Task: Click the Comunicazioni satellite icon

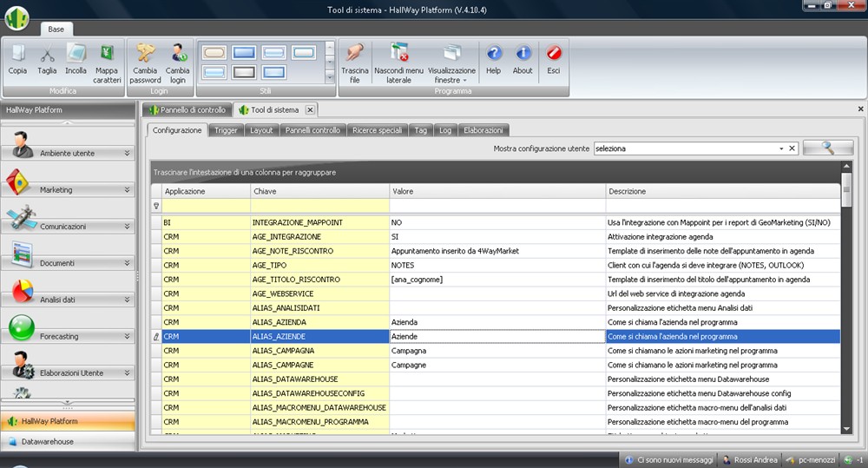Action: pos(21,217)
